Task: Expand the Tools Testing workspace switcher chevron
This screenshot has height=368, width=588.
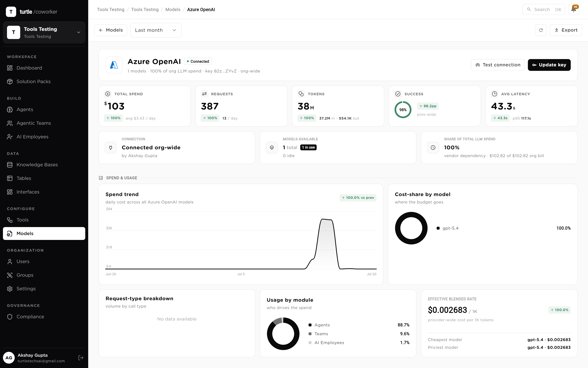Action: pos(78,32)
